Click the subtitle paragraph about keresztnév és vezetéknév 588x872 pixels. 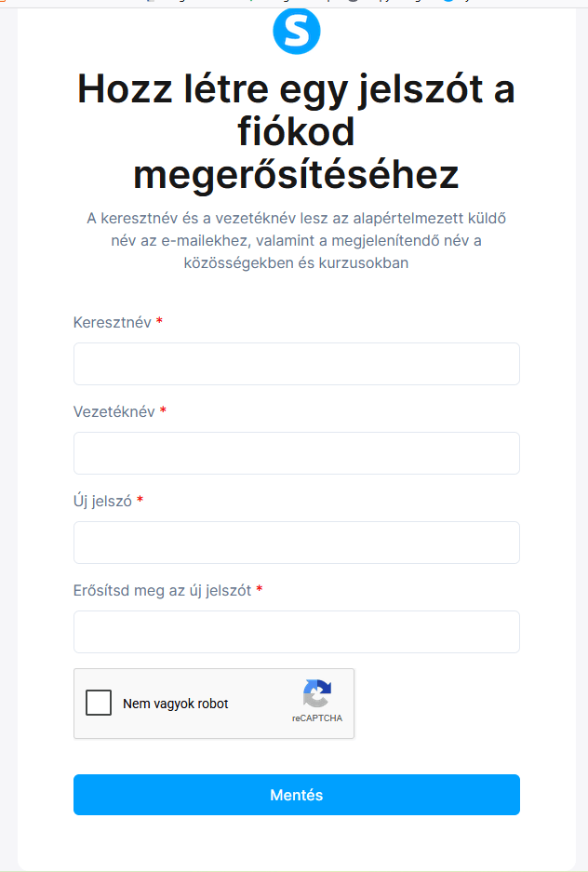coord(296,240)
